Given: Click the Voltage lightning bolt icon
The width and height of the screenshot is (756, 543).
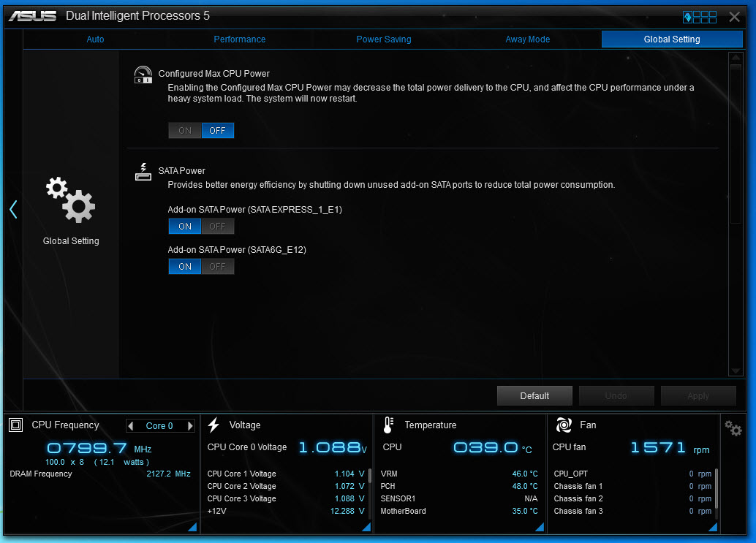Looking at the screenshot, I should tap(213, 425).
